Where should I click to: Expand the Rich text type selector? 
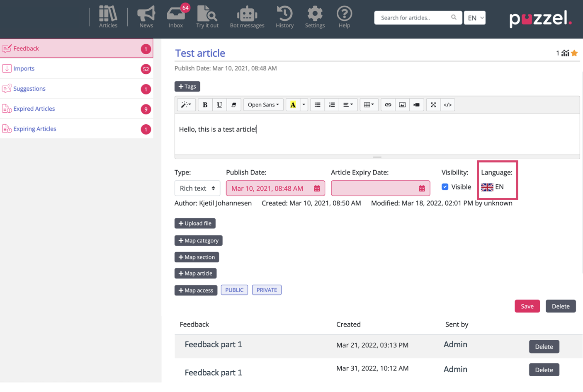coord(197,188)
